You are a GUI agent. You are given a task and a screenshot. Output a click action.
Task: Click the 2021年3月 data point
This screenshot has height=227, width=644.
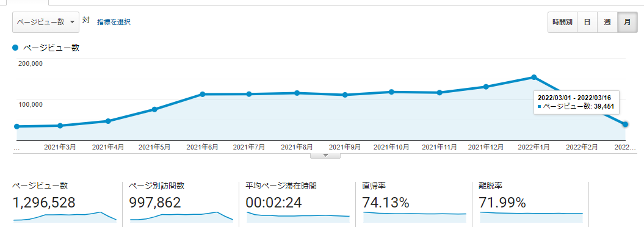60,126
